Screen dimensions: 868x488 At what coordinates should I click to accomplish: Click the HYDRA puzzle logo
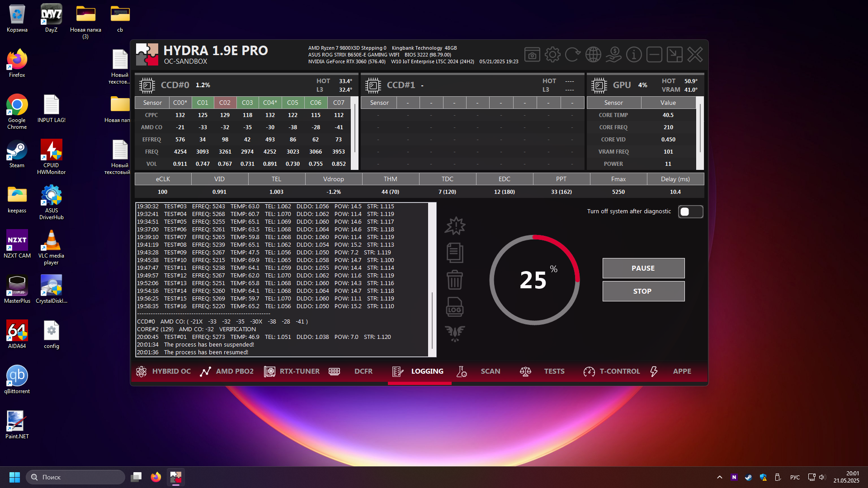point(147,55)
